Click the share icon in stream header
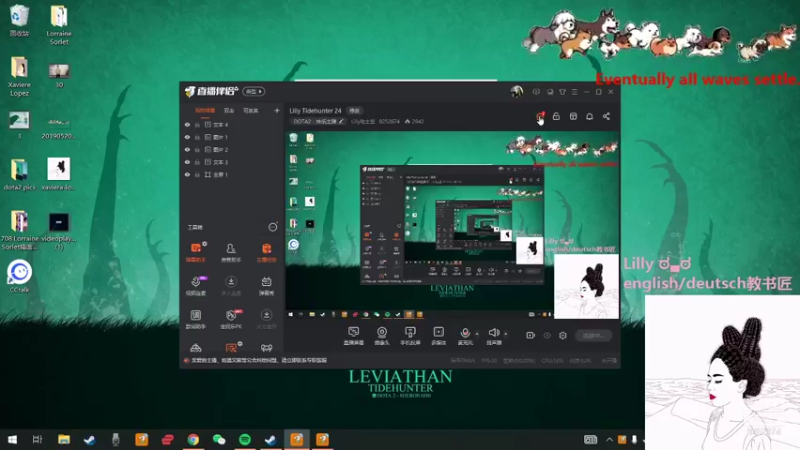The image size is (800, 450). 606,116
